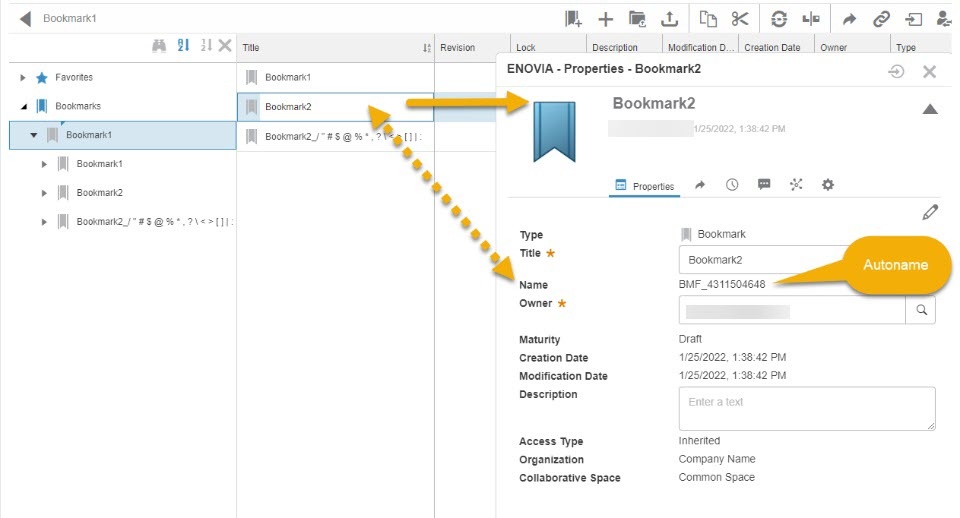Click the binoculars find icon in tree panel
The image size is (960, 518).
point(159,45)
